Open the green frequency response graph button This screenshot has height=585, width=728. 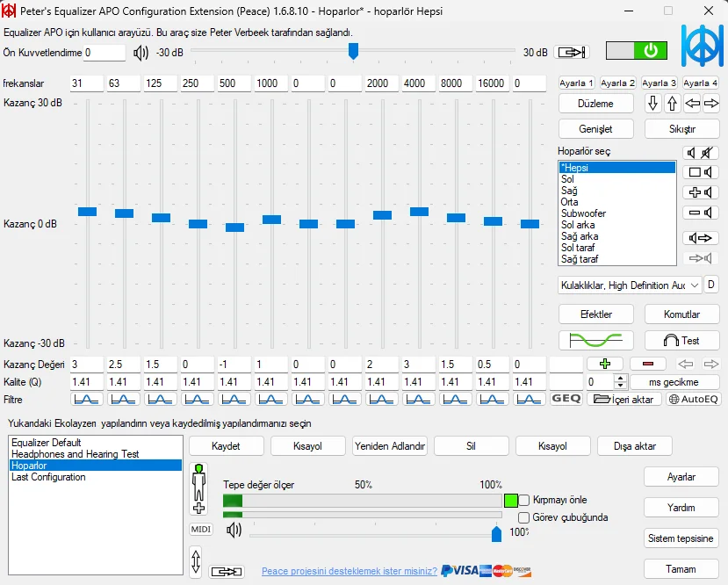[595, 340]
